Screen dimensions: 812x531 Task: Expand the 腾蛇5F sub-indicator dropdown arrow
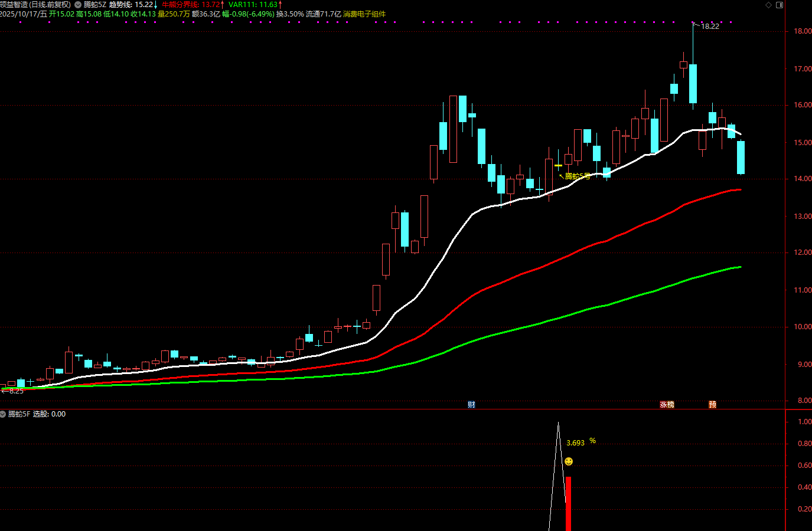click(x=3, y=414)
